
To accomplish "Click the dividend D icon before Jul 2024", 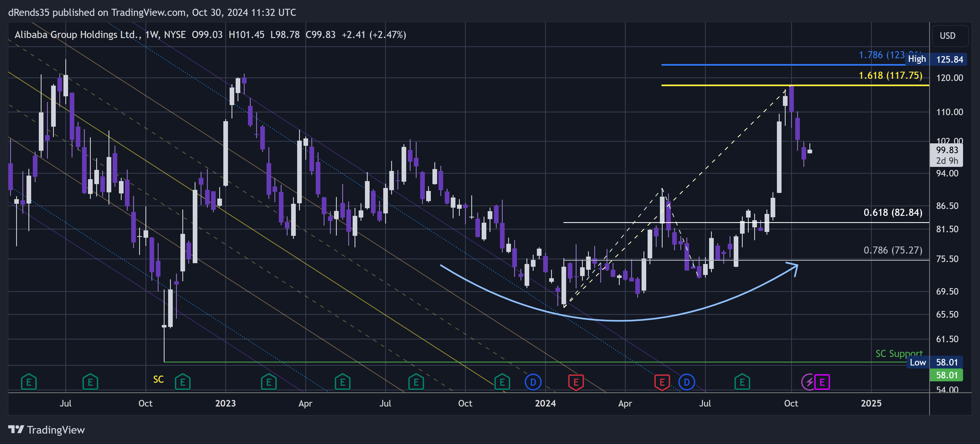I will [687, 382].
